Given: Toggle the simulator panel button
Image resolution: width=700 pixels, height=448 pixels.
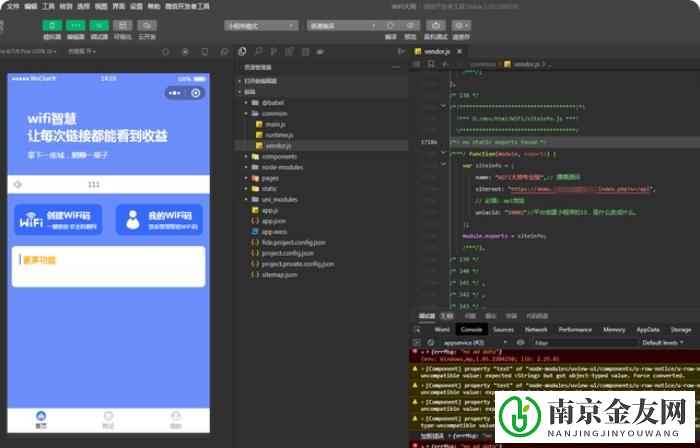Looking at the screenshot, I should coord(52,25).
